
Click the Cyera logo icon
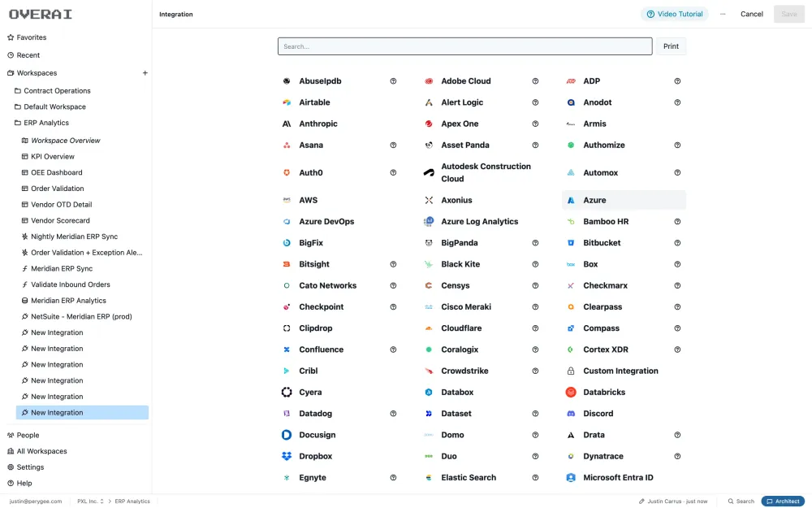tap(287, 393)
